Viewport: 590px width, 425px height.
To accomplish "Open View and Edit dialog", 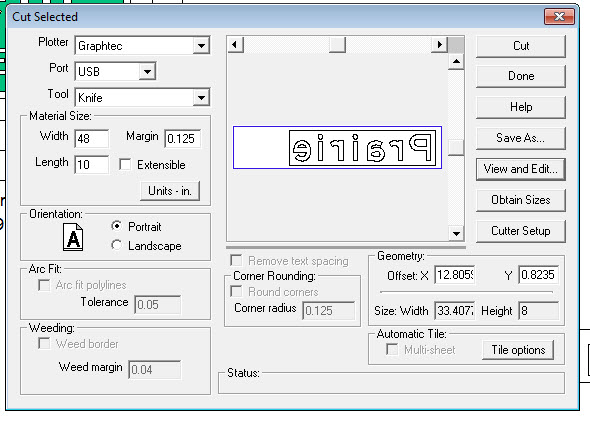I will (520, 169).
